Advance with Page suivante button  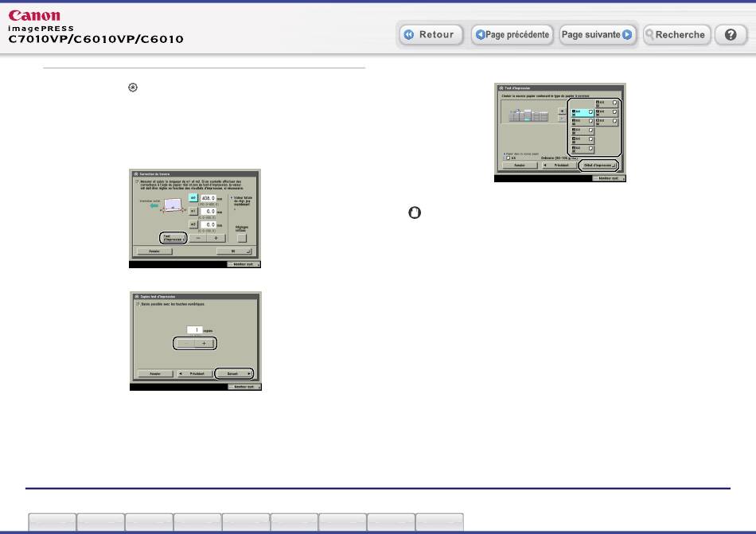[597, 35]
